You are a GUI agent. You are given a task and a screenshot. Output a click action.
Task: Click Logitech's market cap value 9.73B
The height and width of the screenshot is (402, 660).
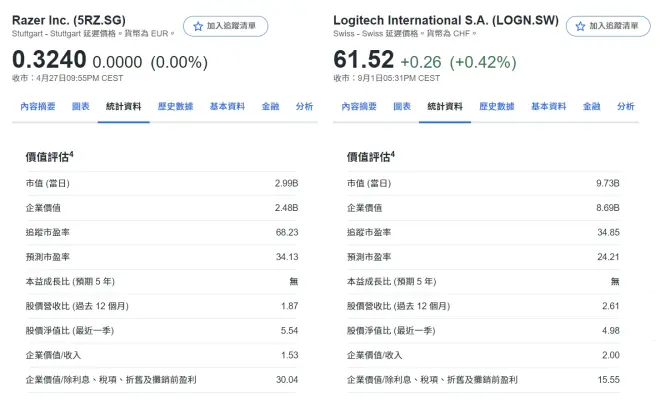coord(608,184)
